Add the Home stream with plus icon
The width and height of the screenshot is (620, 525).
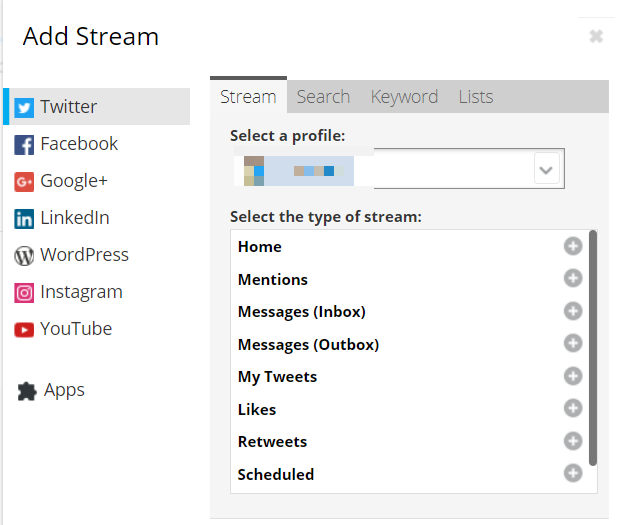click(x=573, y=247)
